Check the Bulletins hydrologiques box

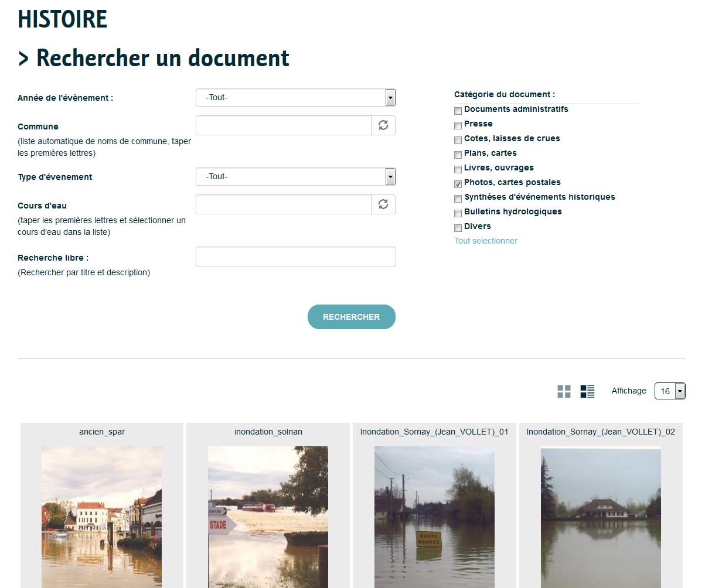pos(458,213)
